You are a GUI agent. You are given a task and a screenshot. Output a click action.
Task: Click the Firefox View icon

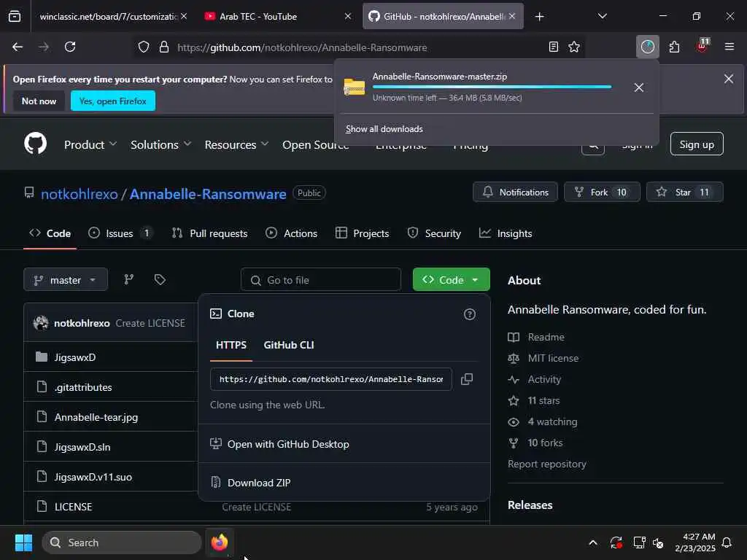point(15,16)
